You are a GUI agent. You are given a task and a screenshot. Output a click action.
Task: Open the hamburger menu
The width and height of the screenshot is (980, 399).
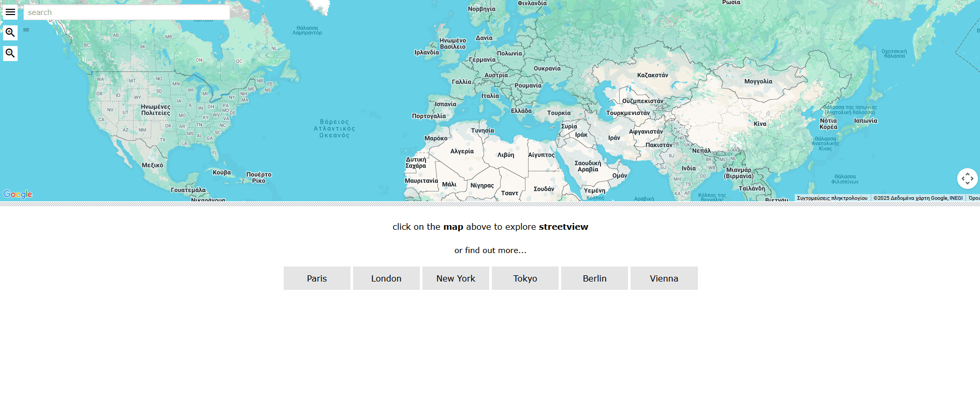point(10,12)
